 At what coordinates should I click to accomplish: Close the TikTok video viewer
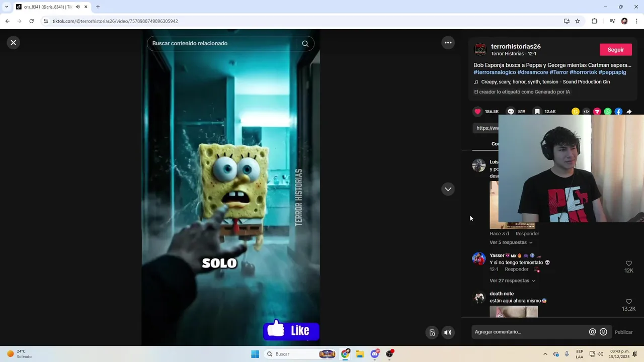click(x=14, y=43)
